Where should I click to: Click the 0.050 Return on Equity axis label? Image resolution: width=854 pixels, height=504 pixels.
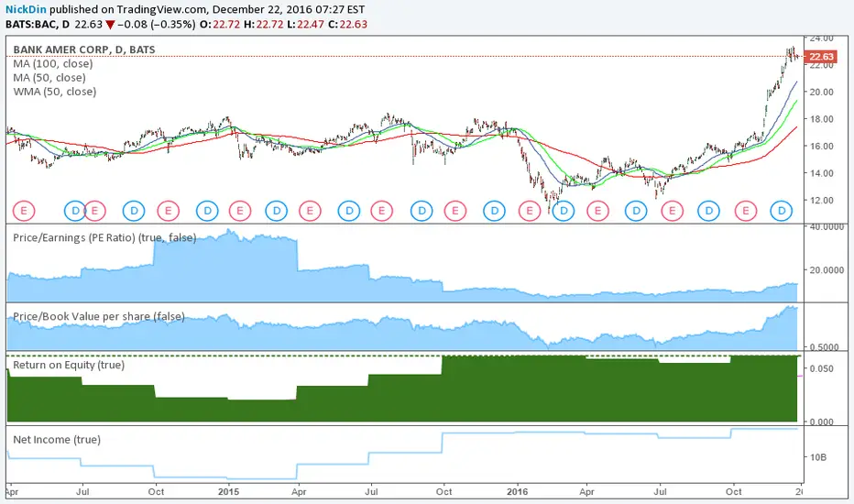[821, 369]
